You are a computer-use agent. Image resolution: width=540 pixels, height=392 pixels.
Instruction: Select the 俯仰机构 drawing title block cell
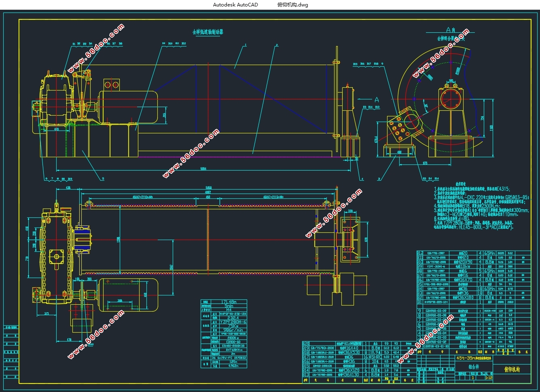(x=512, y=369)
